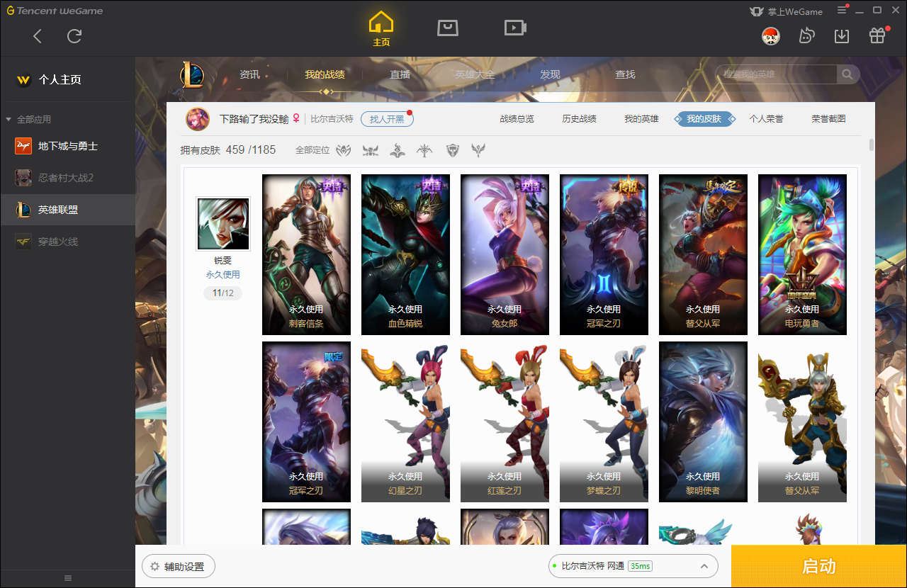Filter by the fourth role icon after 全部定位
The width and height of the screenshot is (907, 588).
(424, 150)
